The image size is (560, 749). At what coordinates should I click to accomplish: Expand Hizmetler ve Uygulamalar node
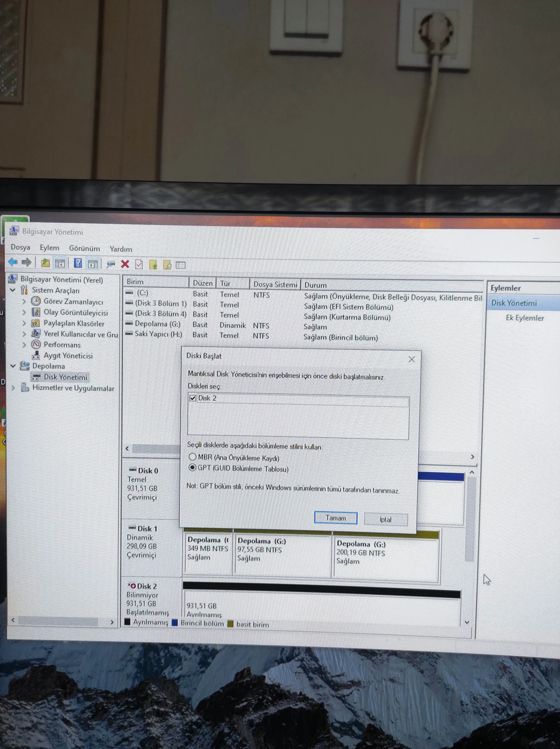(x=13, y=388)
